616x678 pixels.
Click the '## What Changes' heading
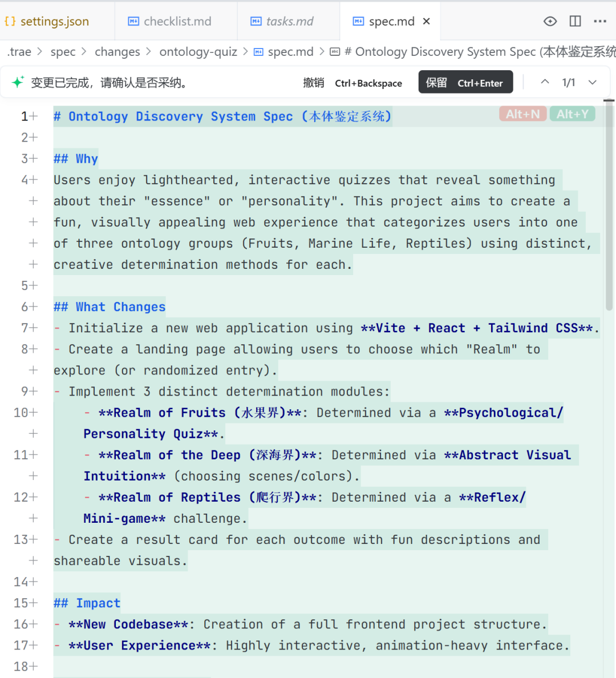click(110, 307)
